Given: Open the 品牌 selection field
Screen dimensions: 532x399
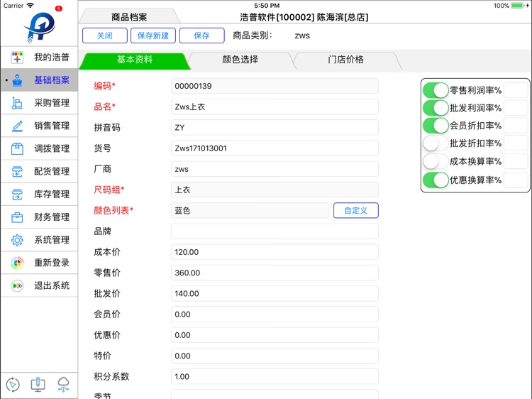Looking at the screenshot, I should point(275,231).
